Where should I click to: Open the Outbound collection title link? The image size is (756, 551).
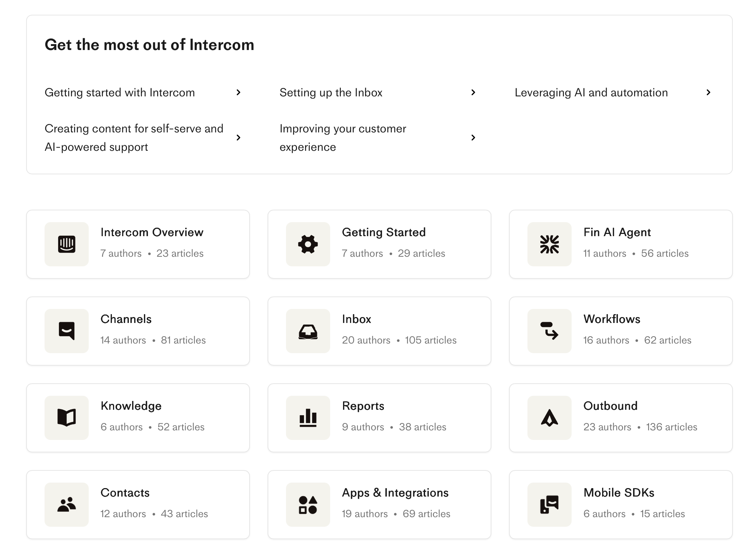pyautogui.click(x=610, y=406)
